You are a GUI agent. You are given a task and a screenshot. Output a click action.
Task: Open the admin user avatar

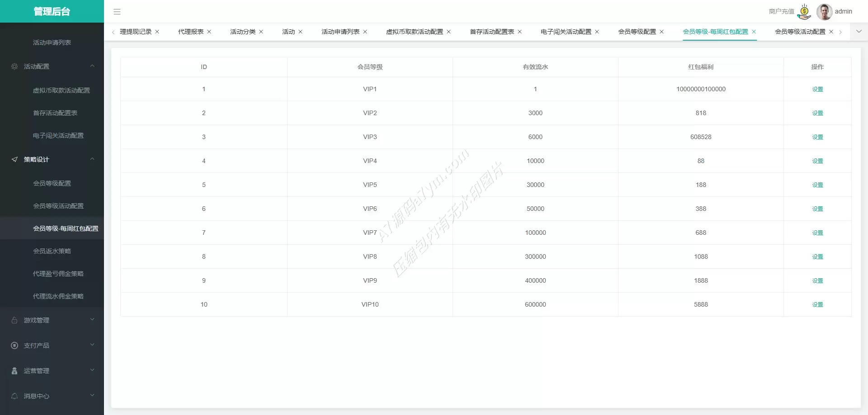click(x=824, y=12)
